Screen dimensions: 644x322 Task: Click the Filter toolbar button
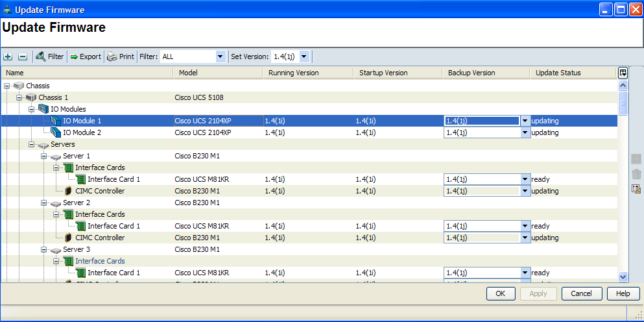point(49,56)
